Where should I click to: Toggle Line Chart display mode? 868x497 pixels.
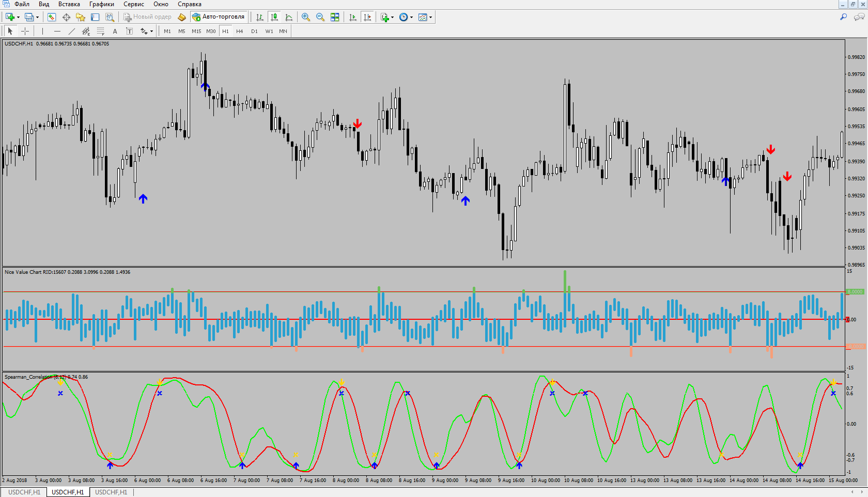point(289,17)
